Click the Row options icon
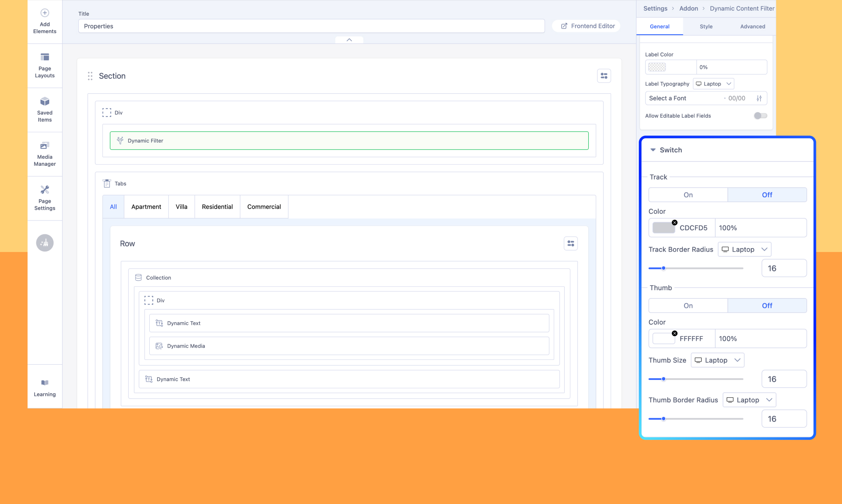Screen dimensions: 842x504 [570, 243]
